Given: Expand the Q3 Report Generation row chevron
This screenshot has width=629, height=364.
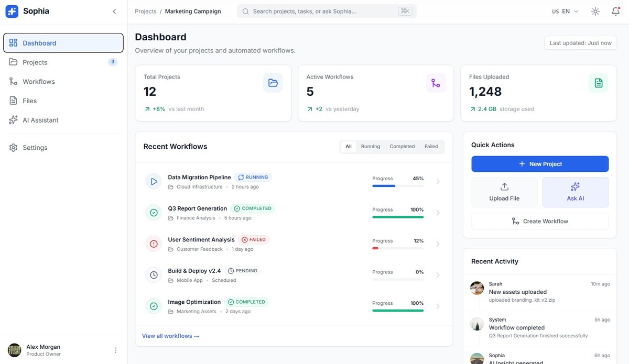Looking at the screenshot, I should click(x=438, y=213).
